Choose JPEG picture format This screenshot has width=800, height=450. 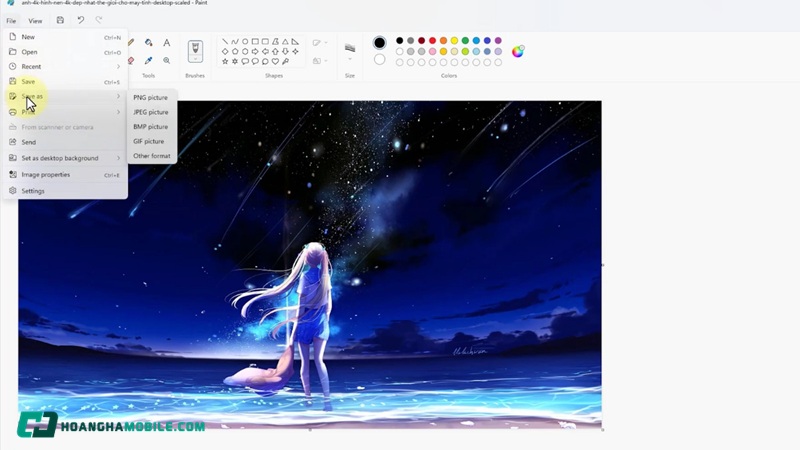point(152,112)
